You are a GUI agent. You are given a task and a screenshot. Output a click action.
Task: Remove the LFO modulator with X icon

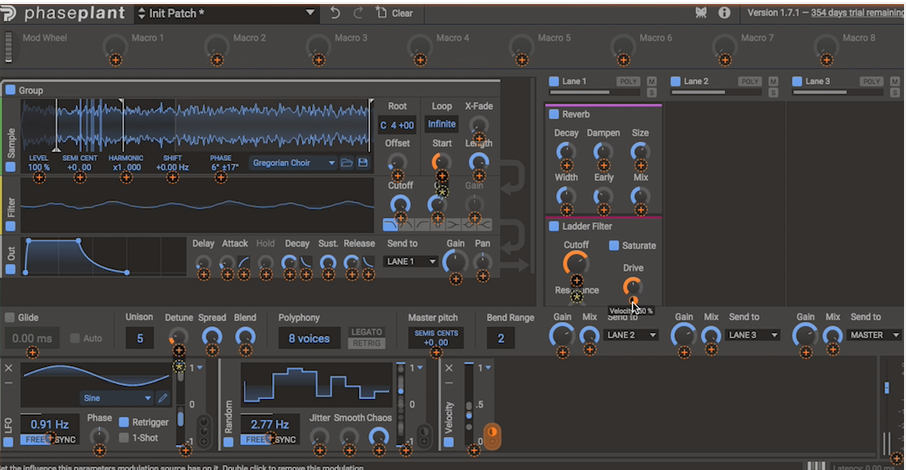pyautogui.click(x=9, y=368)
